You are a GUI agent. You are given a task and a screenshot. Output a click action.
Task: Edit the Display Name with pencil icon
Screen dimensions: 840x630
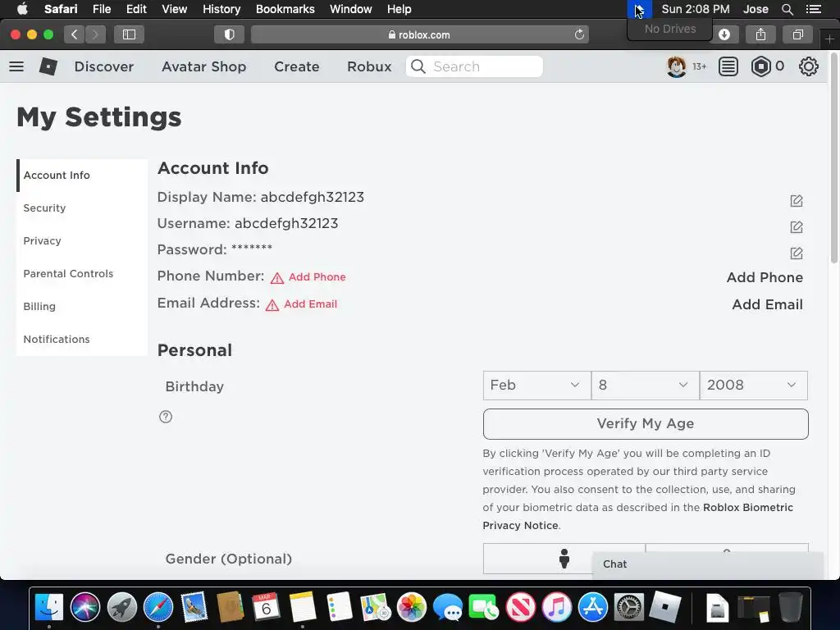point(796,200)
